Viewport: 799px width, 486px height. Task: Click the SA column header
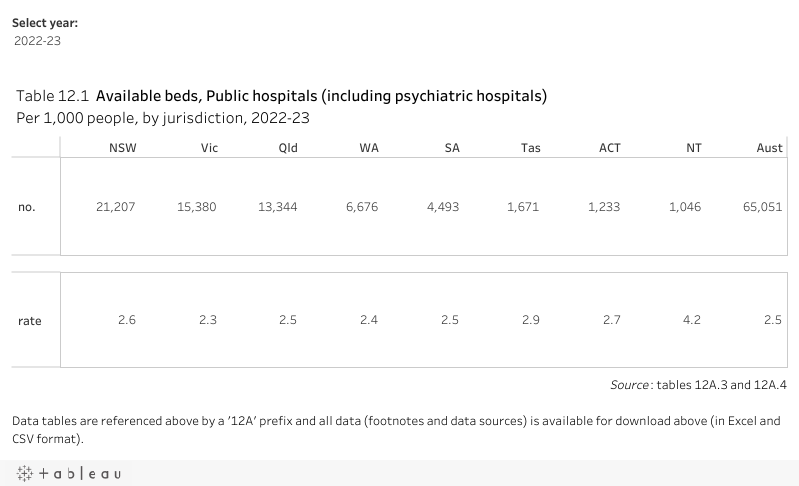452,148
